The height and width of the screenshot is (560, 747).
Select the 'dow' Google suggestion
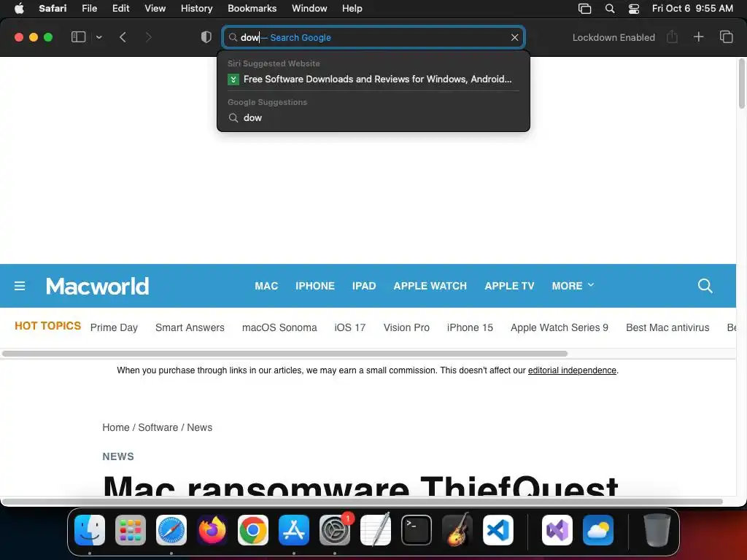373,117
